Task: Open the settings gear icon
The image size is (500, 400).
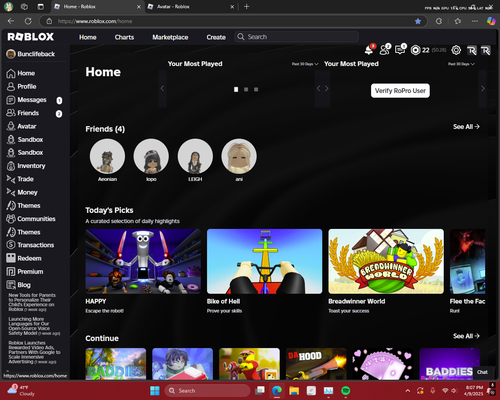Action: (x=456, y=50)
